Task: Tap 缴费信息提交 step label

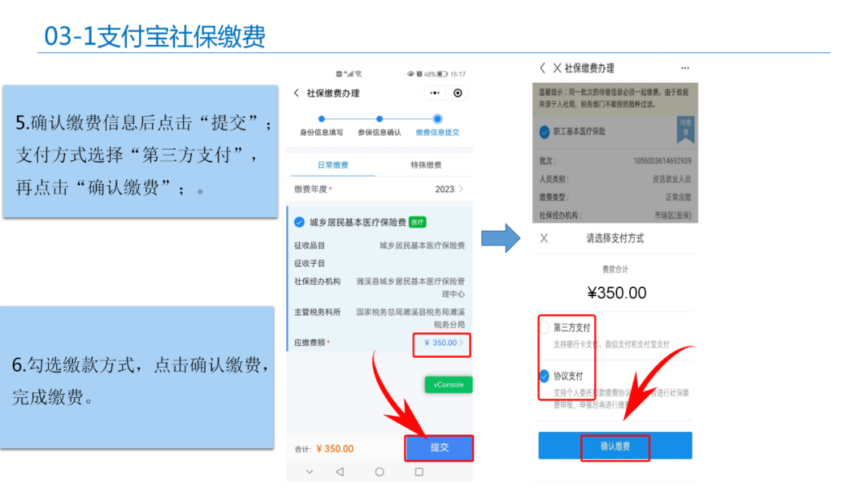Action: pyautogui.click(x=437, y=133)
